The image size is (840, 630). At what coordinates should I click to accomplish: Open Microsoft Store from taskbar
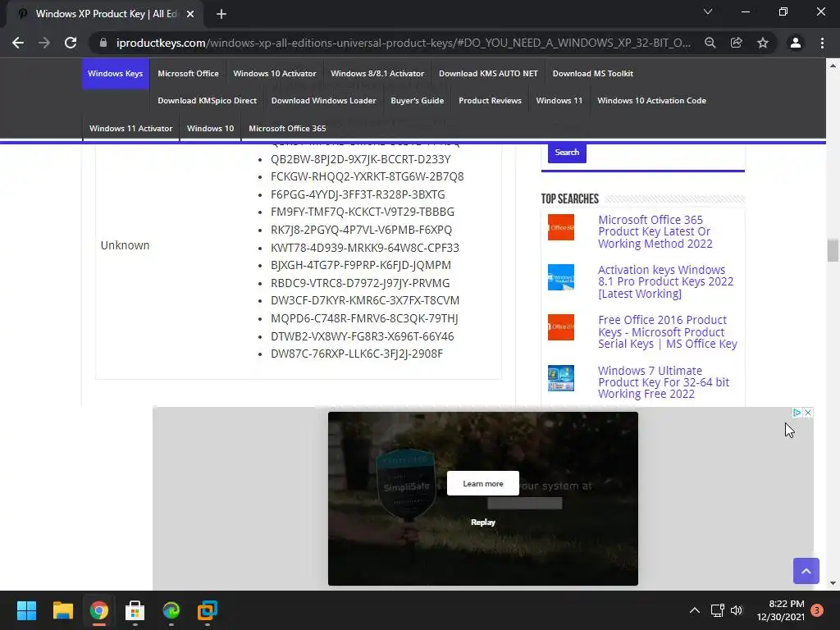click(x=135, y=610)
